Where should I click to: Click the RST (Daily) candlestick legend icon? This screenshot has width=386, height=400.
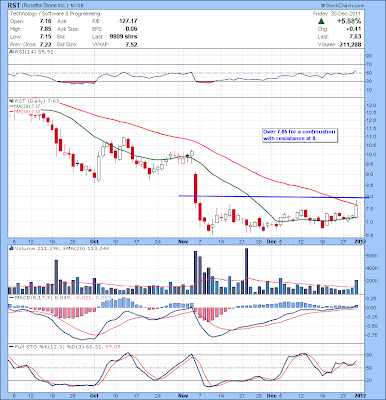click(10, 101)
